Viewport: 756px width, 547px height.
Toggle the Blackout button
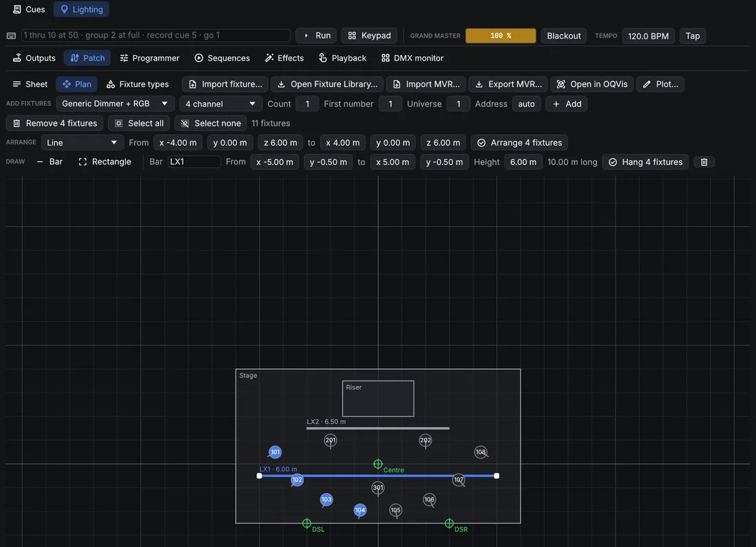point(564,36)
